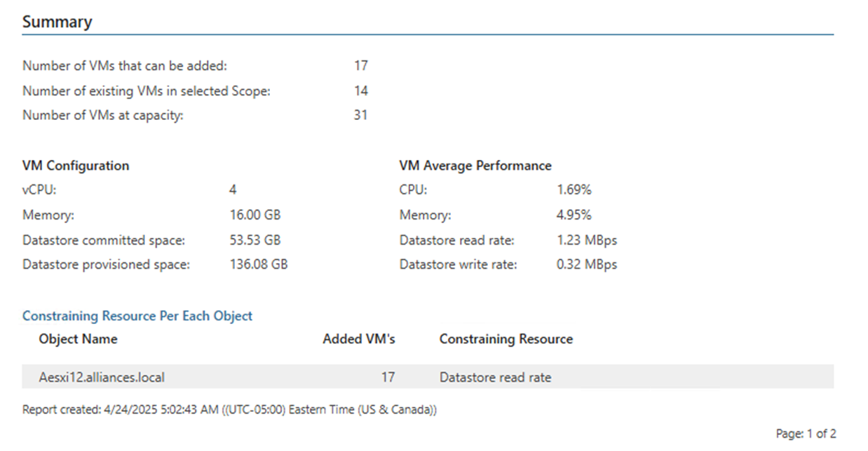868x451 pixels.
Task: Select the Aesxi12.alliances.local object name
Action: [x=102, y=377]
